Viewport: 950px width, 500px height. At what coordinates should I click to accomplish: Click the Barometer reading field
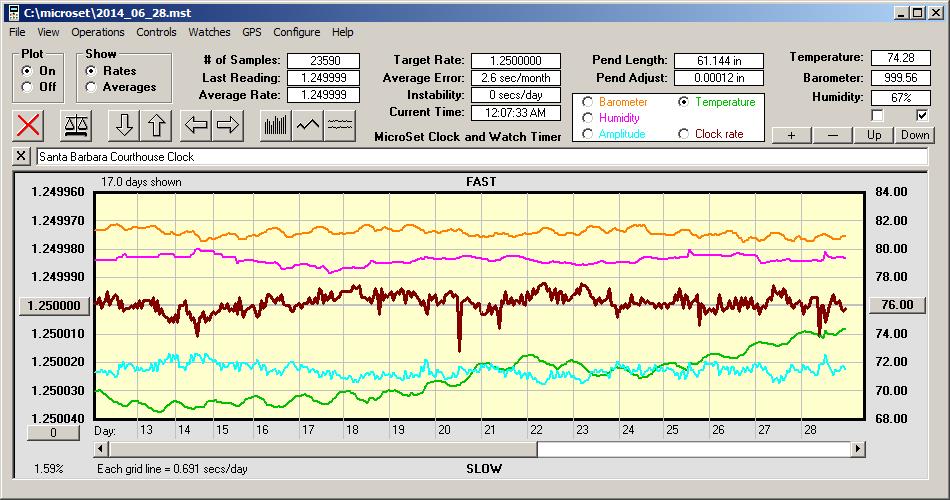(x=900, y=78)
